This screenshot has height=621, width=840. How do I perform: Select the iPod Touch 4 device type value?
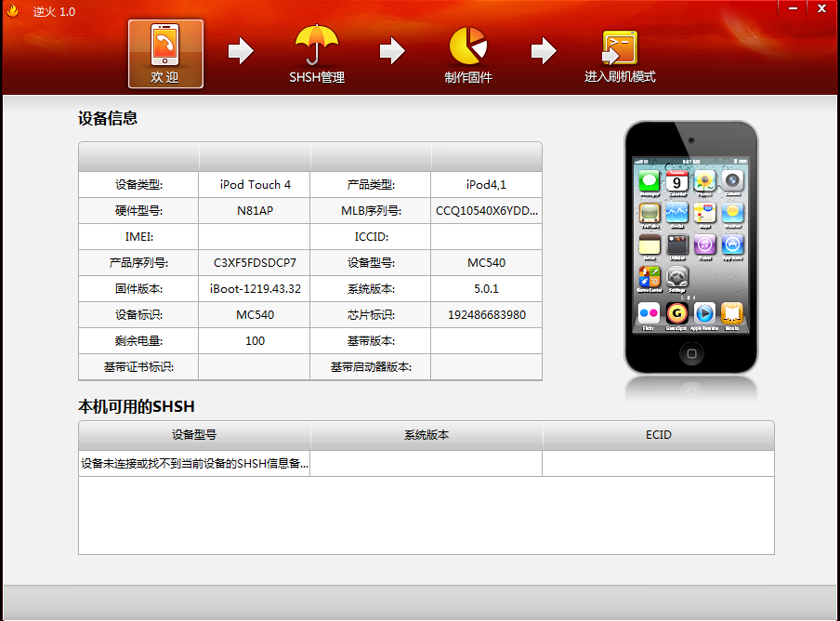coord(255,185)
